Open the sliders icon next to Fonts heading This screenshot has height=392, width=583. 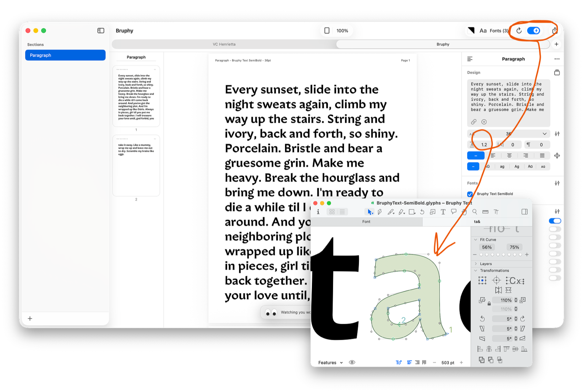tap(557, 183)
